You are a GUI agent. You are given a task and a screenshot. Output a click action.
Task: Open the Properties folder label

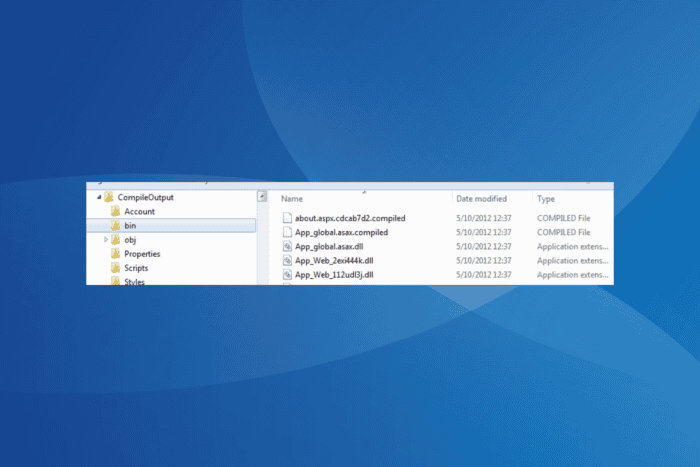[x=142, y=254]
